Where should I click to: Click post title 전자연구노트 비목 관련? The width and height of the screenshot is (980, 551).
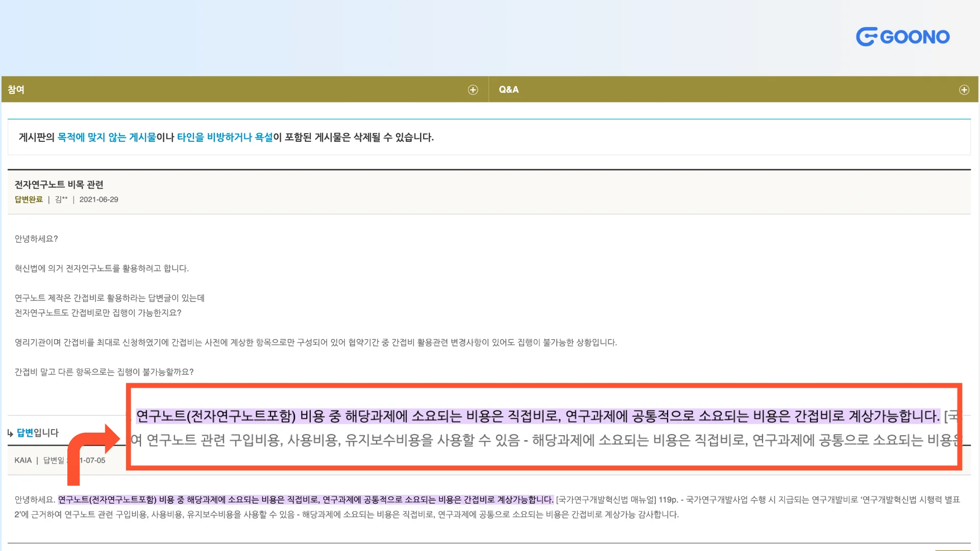point(59,185)
